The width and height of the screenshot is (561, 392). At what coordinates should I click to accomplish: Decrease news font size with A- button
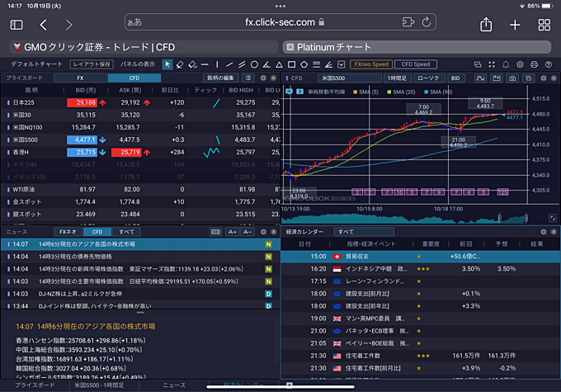click(x=247, y=232)
